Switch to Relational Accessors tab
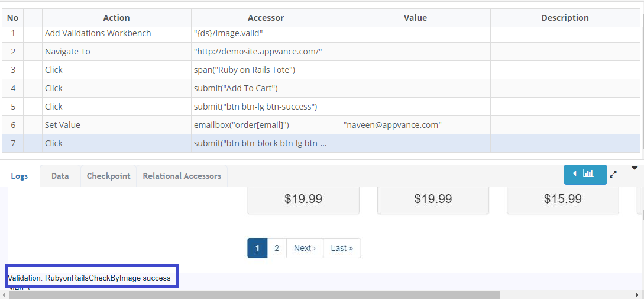644x299 pixels. pos(182,176)
